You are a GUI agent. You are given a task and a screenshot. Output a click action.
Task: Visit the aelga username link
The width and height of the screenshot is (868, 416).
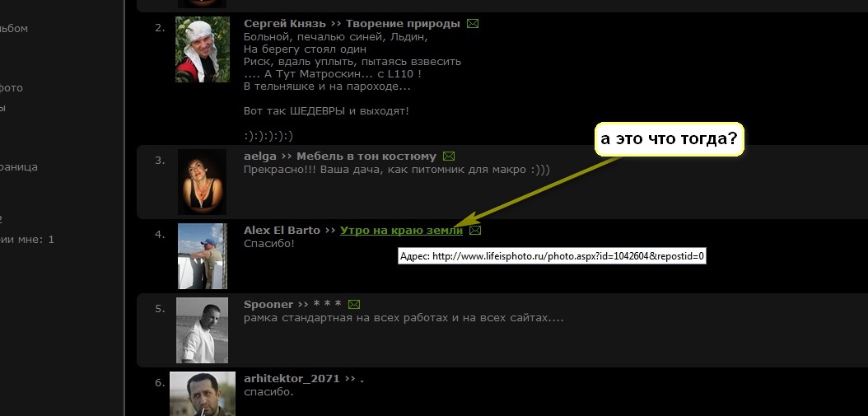[x=260, y=156]
